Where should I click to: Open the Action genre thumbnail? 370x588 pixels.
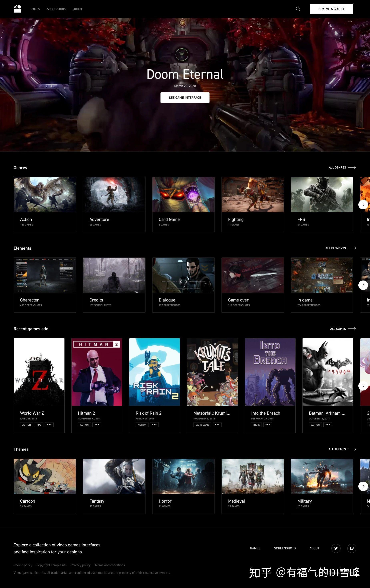(x=45, y=195)
